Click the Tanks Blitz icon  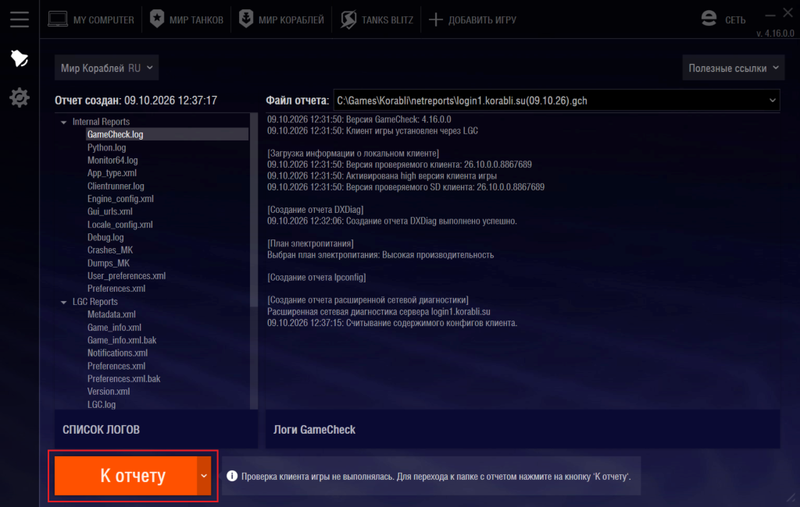point(348,19)
